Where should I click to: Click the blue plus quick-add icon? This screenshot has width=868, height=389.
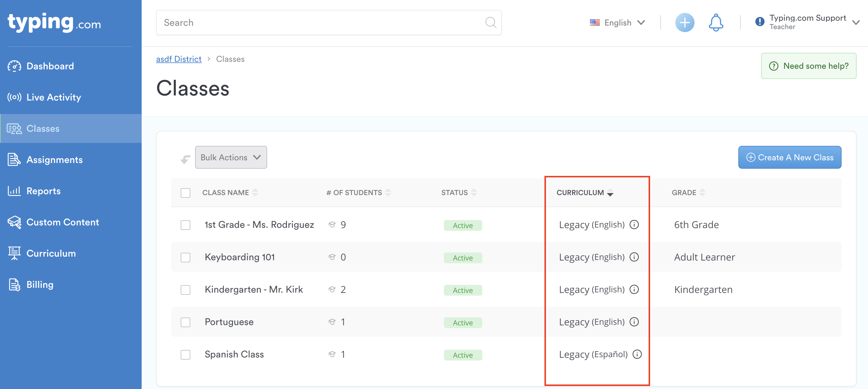click(x=684, y=23)
